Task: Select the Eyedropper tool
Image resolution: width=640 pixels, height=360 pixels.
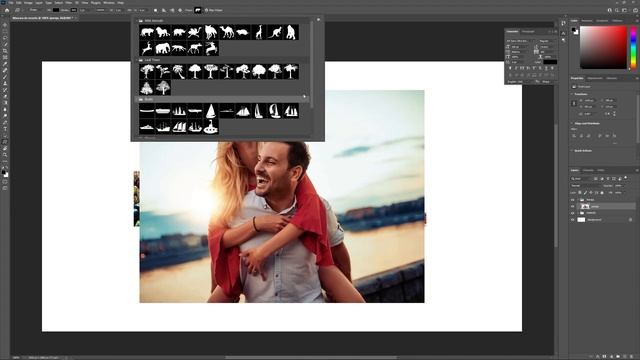Action: click(5, 64)
